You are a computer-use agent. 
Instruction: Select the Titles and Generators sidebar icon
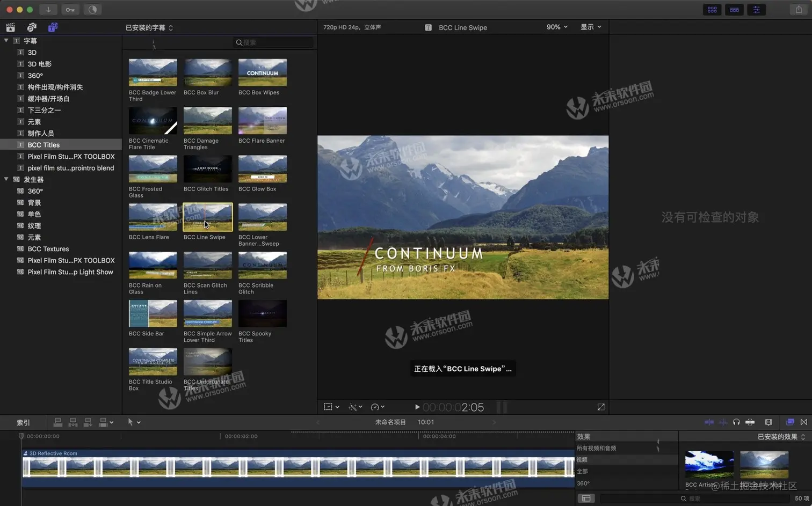pyautogui.click(x=53, y=27)
